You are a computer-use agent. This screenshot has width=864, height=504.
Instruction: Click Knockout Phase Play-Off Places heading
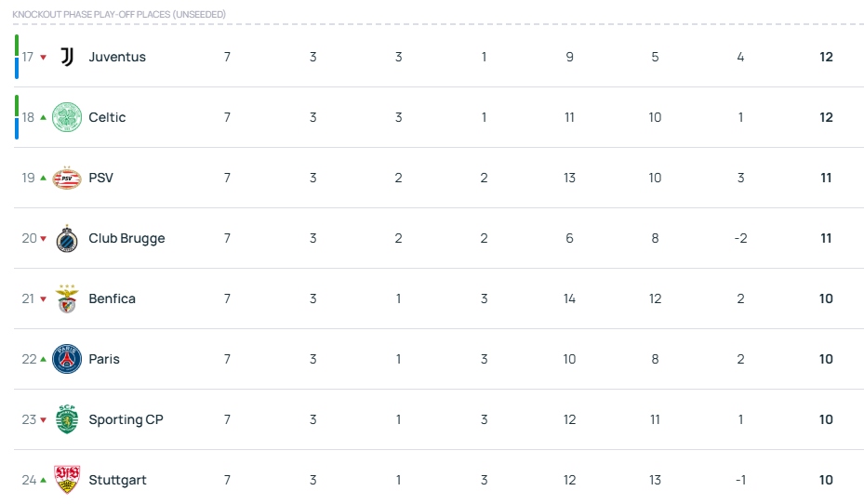119,14
